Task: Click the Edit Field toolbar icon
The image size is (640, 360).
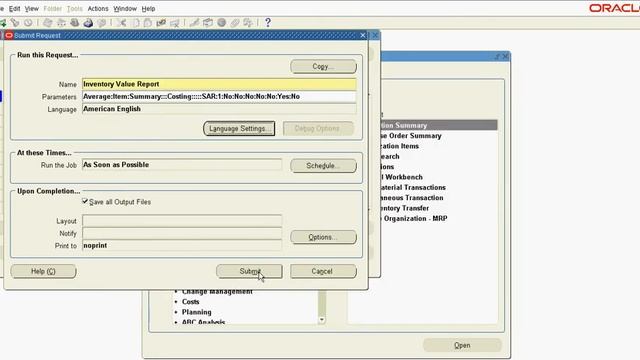Action: tap(194, 23)
